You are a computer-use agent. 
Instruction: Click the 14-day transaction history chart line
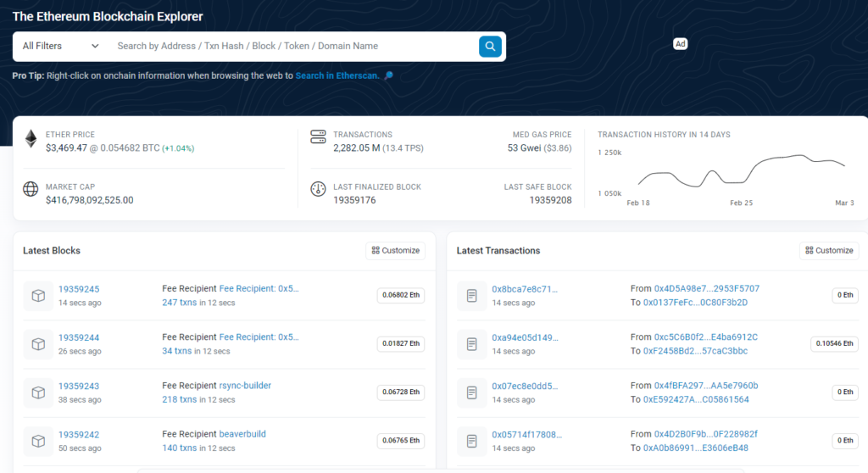[x=742, y=170]
